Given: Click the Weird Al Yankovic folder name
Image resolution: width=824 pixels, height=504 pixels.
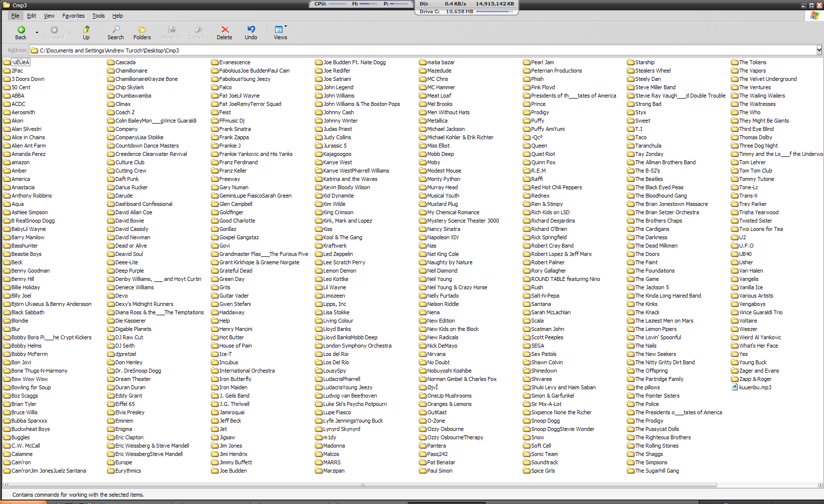Looking at the screenshot, I should 760,337.
